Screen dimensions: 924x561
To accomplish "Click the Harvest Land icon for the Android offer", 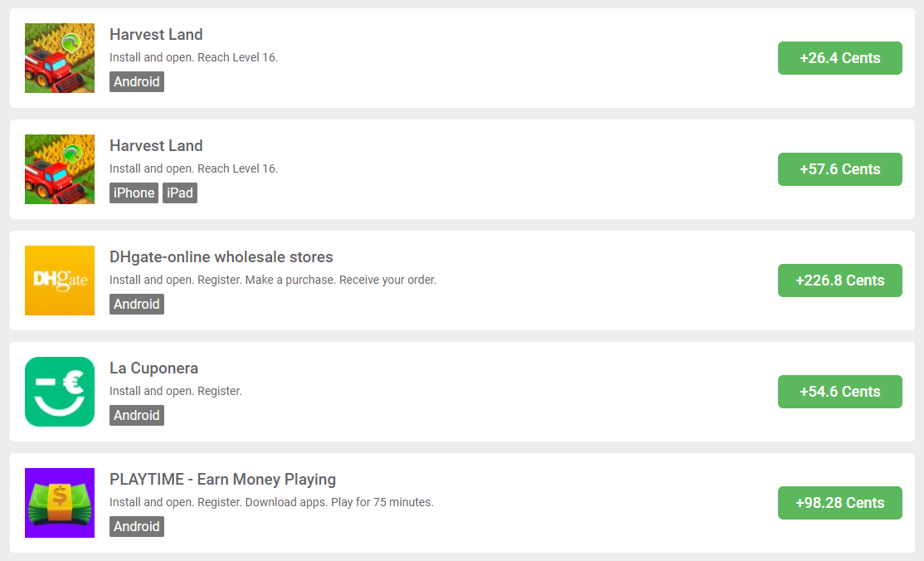I will (60, 58).
